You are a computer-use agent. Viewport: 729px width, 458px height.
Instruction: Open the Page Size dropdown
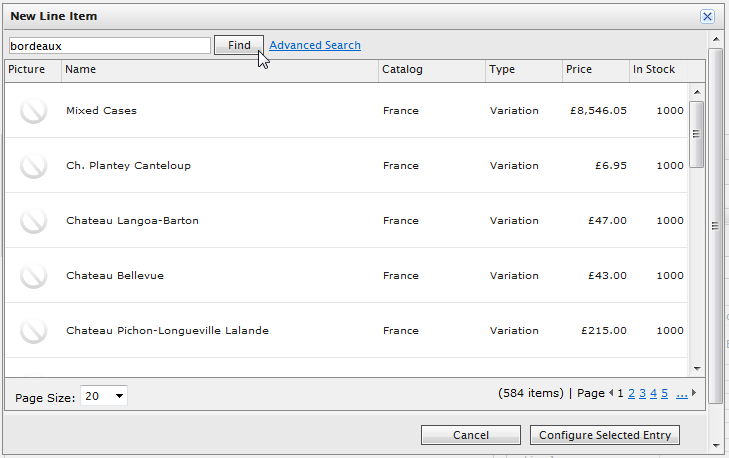(x=104, y=396)
